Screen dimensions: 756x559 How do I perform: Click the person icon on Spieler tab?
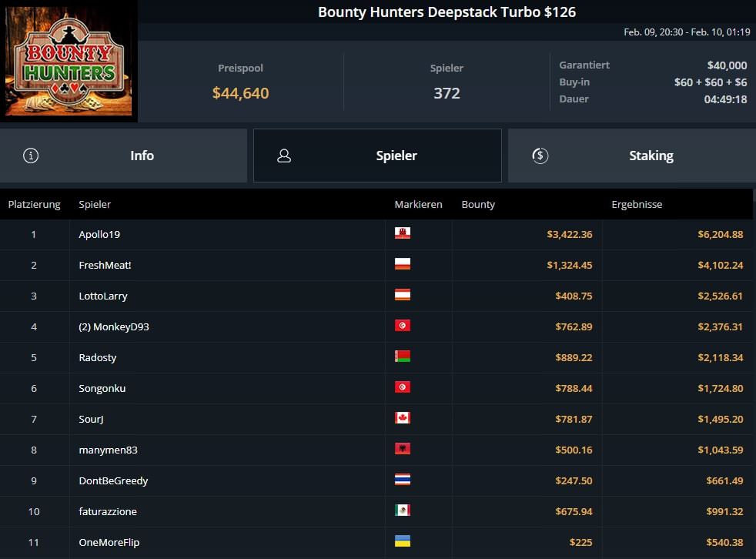pyautogui.click(x=284, y=156)
